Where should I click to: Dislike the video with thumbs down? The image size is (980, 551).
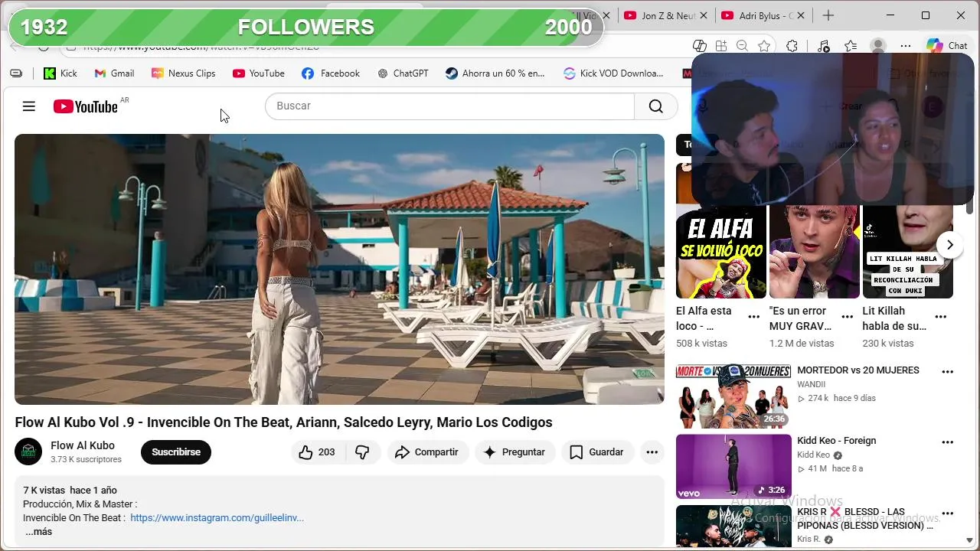click(x=362, y=452)
